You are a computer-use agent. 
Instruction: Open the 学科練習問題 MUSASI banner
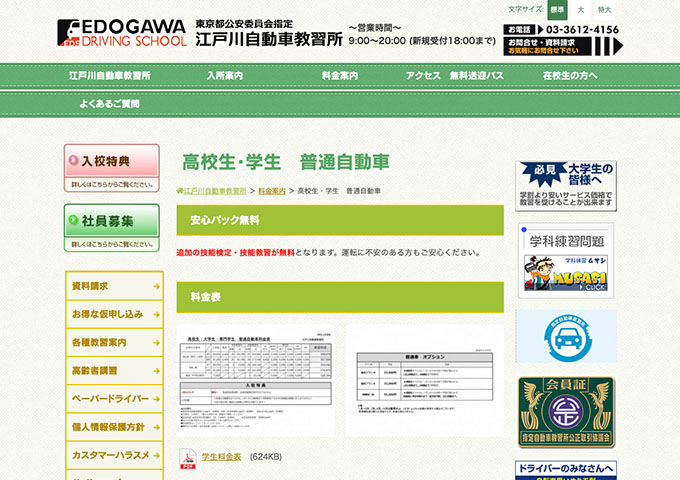tap(566, 261)
